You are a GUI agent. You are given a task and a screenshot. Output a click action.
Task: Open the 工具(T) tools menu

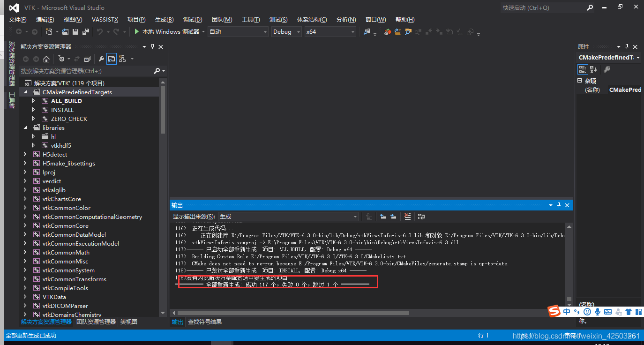click(x=251, y=19)
